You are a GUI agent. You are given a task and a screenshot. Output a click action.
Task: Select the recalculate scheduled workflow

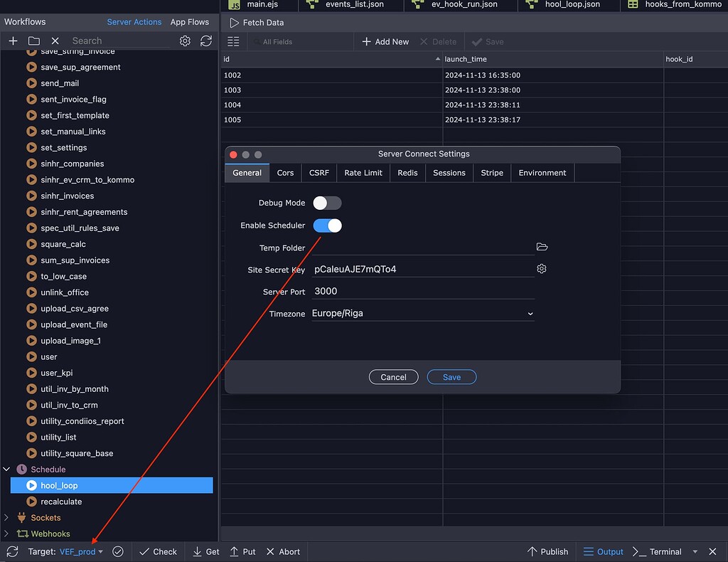60,502
